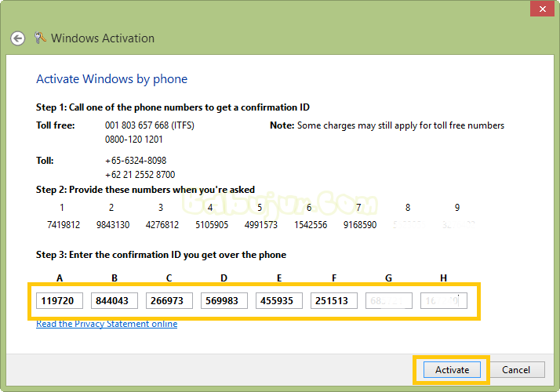The height and width of the screenshot is (392, 560).
Task: Select toll free number 0800-120 1201
Action: pos(134,140)
